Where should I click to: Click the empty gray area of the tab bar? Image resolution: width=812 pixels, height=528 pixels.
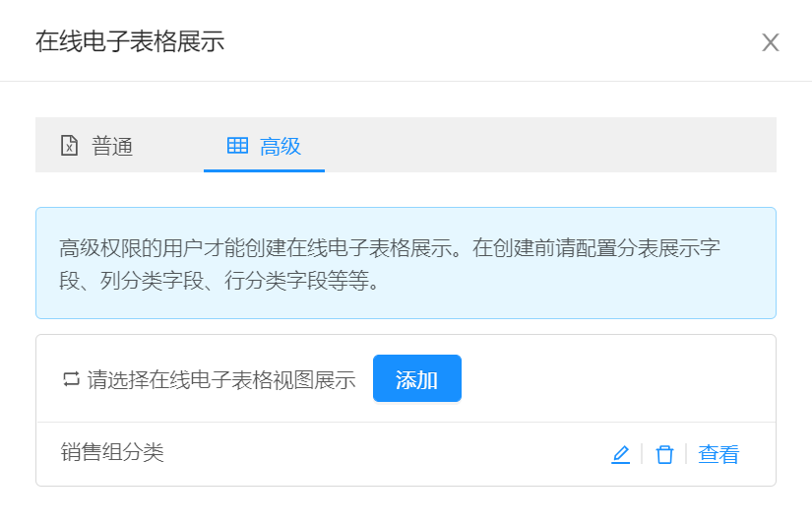[x=549, y=145]
